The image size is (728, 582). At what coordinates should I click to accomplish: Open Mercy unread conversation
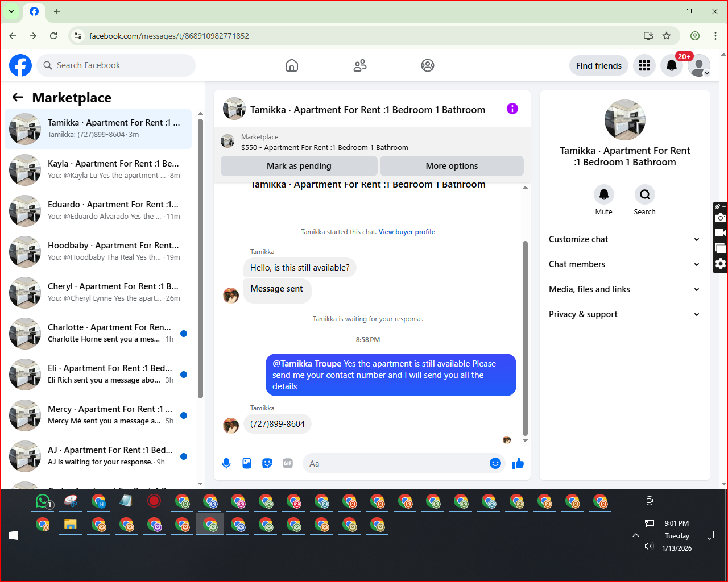coord(98,415)
